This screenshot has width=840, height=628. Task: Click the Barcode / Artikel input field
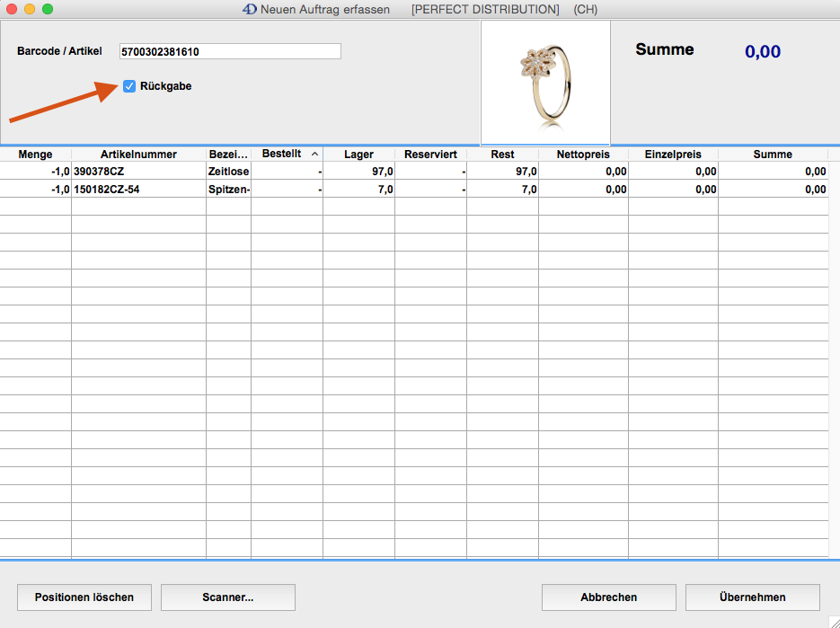pyautogui.click(x=230, y=51)
